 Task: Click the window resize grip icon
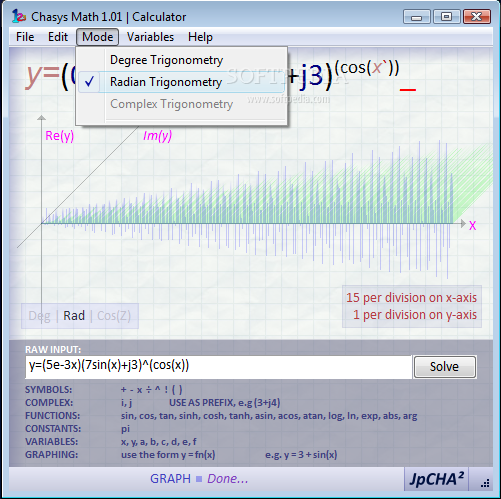[x=485, y=483]
